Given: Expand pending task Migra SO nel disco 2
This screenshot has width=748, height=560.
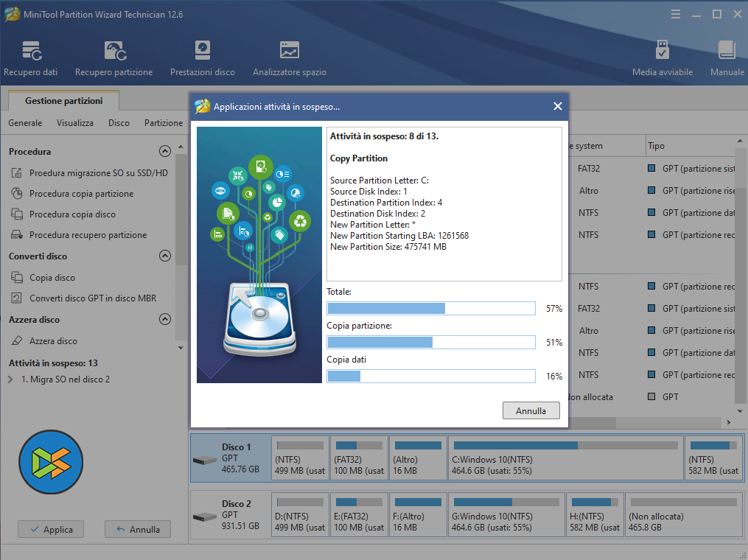Looking at the screenshot, I should (x=10, y=379).
